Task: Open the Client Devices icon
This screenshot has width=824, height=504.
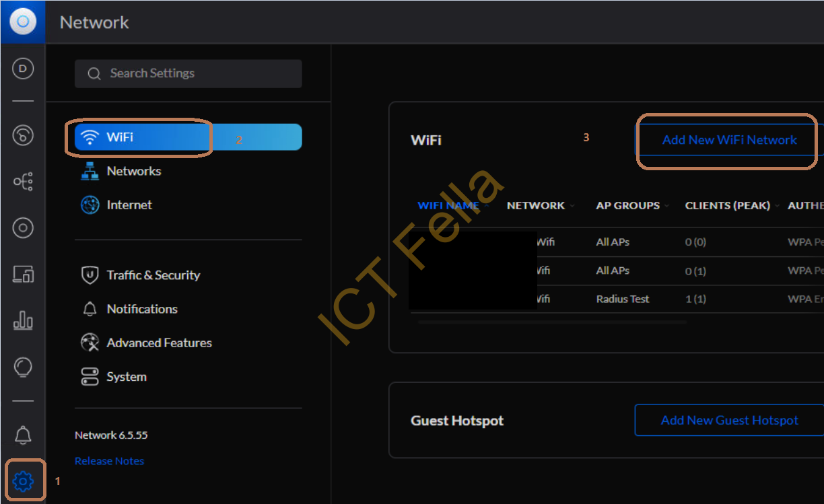Action: 23,274
